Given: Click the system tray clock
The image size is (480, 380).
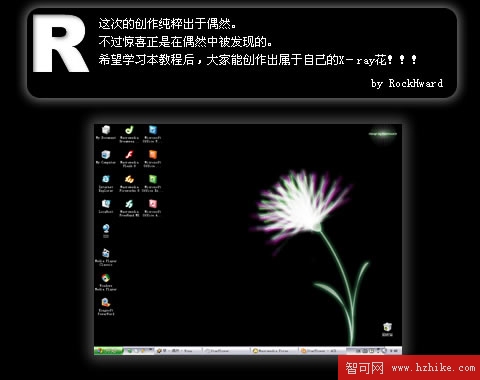Looking at the screenshot, I should [x=394, y=351].
